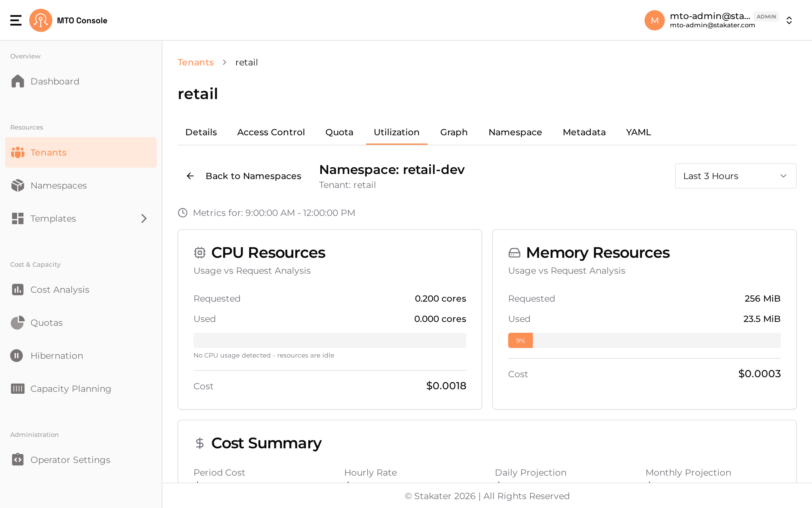Click the Memory drive icon
This screenshot has width=812, height=508.
pos(514,253)
